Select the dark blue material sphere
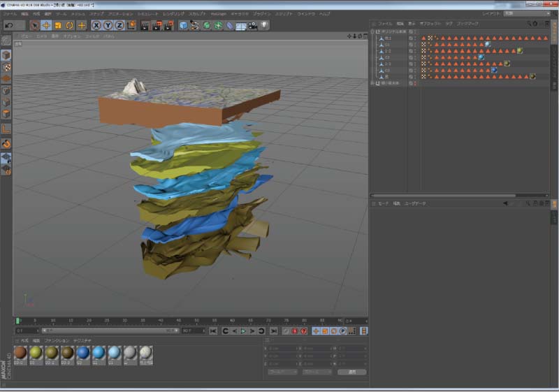Viewport: 559px width, 392px height. click(x=82, y=353)
